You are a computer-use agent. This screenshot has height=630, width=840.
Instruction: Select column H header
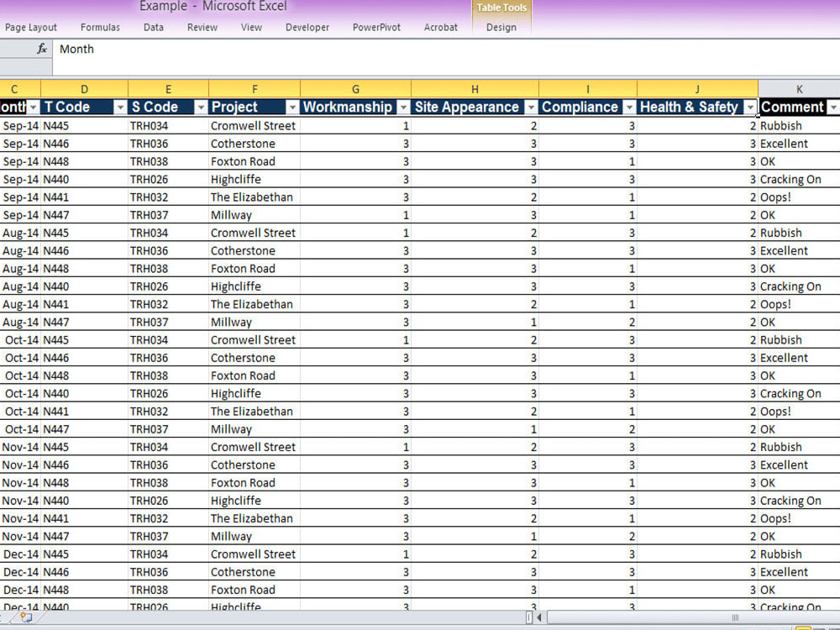(x=475, y=89)
